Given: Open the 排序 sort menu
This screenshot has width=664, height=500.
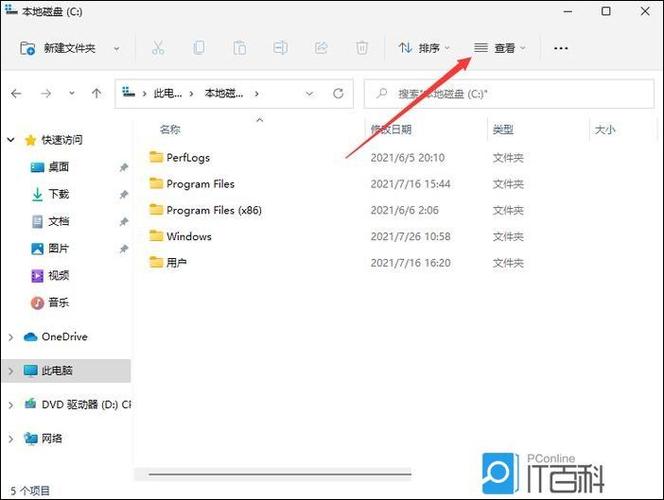Looking at the screenshot, I should point(424,48).
